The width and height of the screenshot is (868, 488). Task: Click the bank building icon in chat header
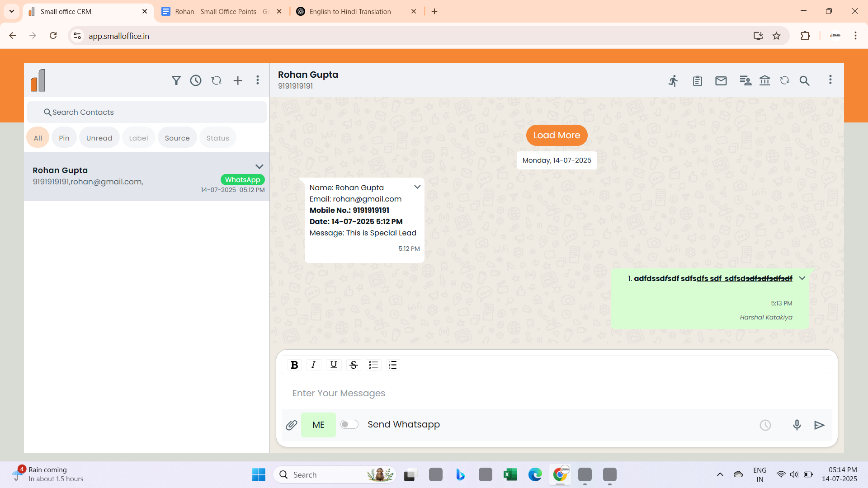(x=765, y=80)
